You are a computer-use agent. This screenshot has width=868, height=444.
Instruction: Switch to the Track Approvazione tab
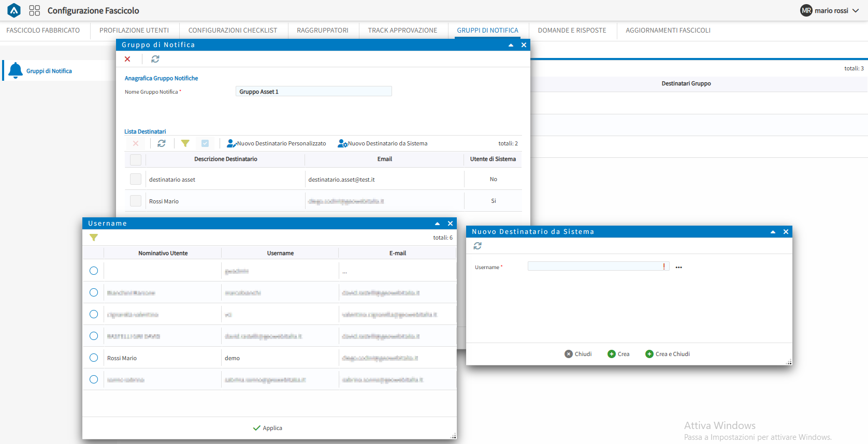click(x=402, y=31)
